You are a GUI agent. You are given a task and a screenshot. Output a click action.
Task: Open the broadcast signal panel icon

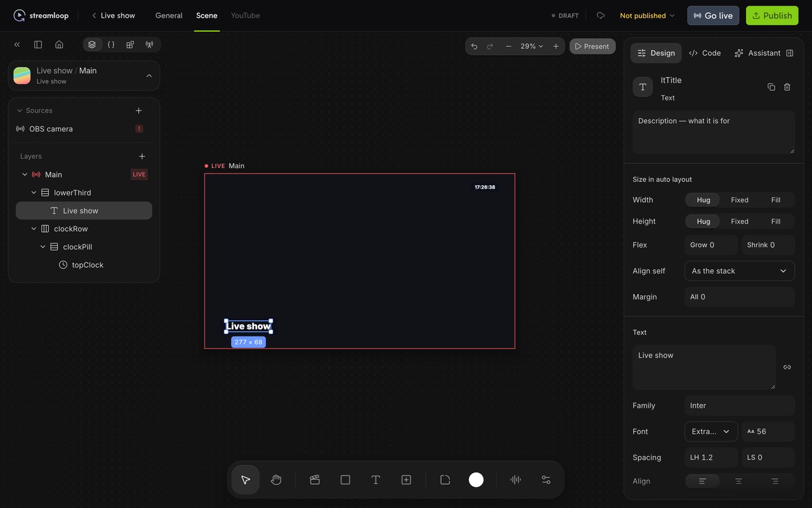[x=149, y=44]
